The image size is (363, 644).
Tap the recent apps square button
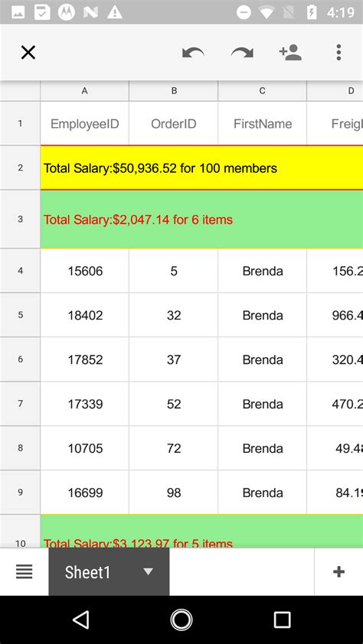click(x=282, y=620)
